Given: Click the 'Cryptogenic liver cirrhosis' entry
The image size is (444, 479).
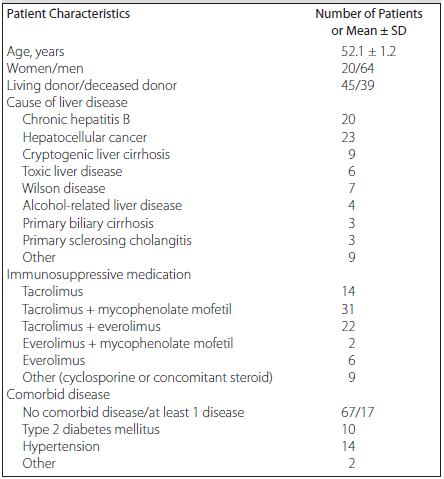Looking at the screenshot, I should pos(96,155).
